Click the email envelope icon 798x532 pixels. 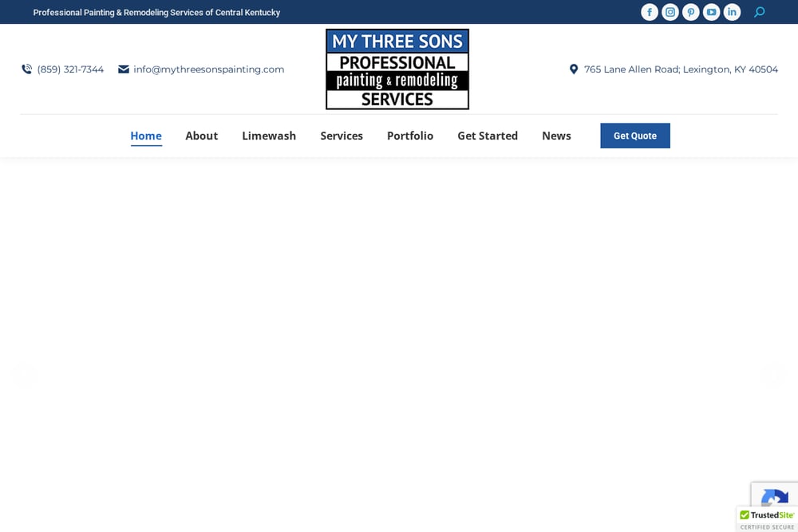[124, 69]
